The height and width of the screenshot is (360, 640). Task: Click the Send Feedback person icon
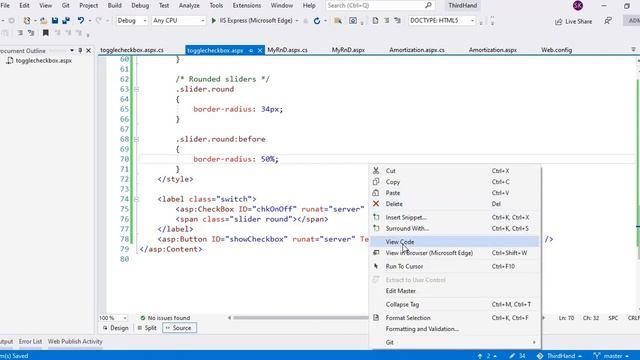[x=608, y=21]
